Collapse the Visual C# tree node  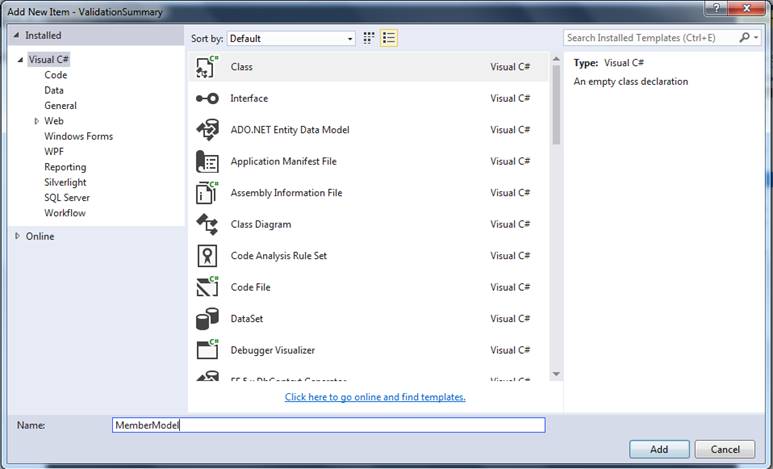pyautogui.click(x=20, y=60)
